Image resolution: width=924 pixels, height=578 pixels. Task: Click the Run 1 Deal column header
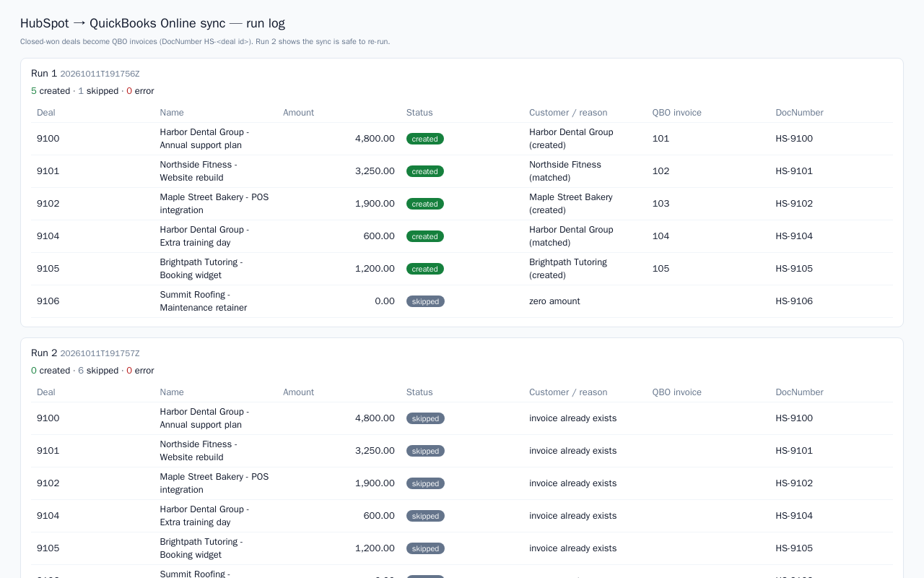[46, 113]
